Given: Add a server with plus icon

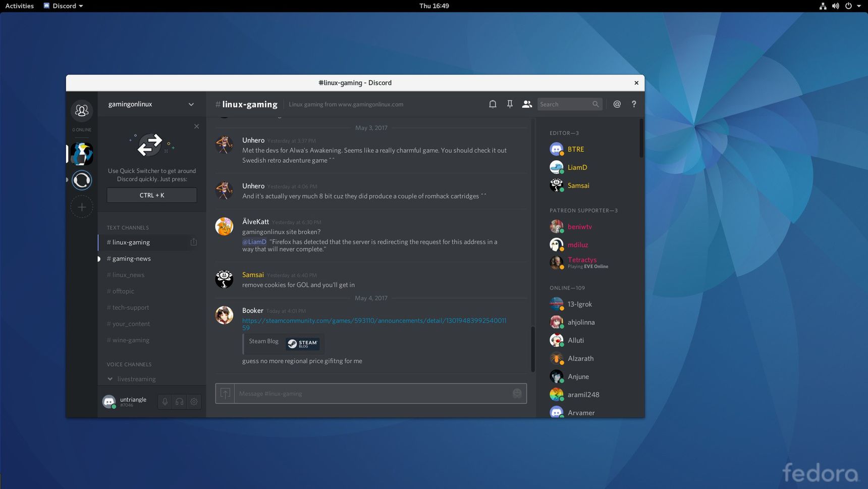Looking at the screenshot, I should (82, 207).
